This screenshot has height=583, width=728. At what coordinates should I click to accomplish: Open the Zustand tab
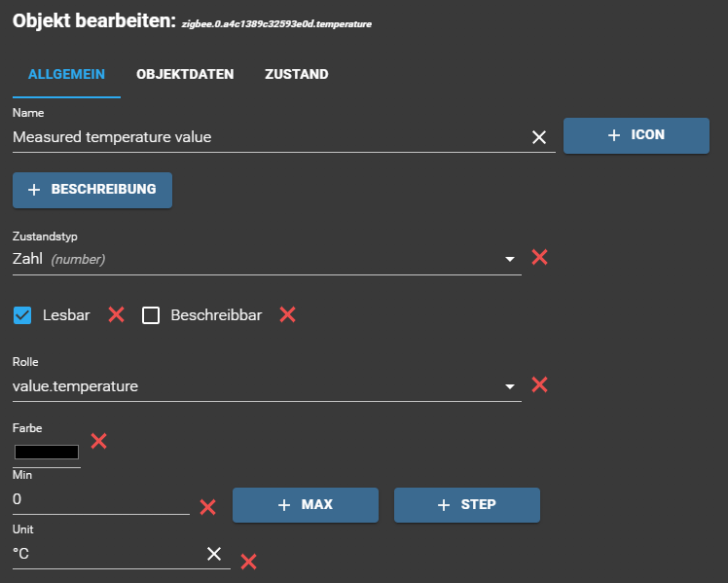tap(296, 75)
